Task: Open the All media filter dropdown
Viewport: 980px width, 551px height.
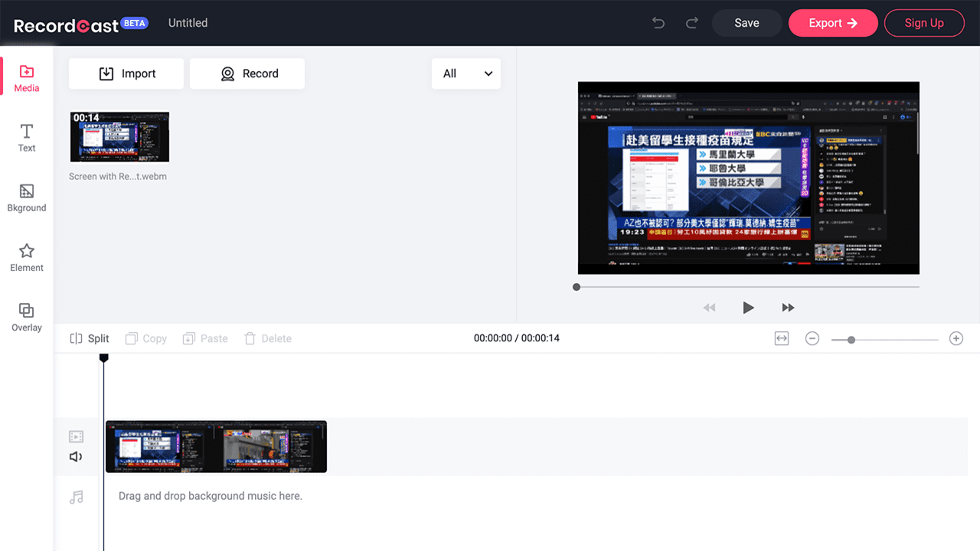Action: point(465,73)
